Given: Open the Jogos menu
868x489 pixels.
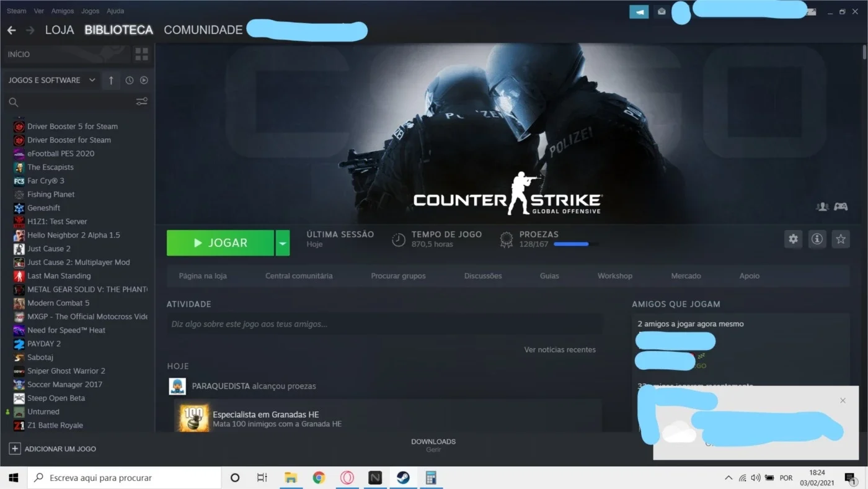Looking at the screenshot, I should point(90,11).
